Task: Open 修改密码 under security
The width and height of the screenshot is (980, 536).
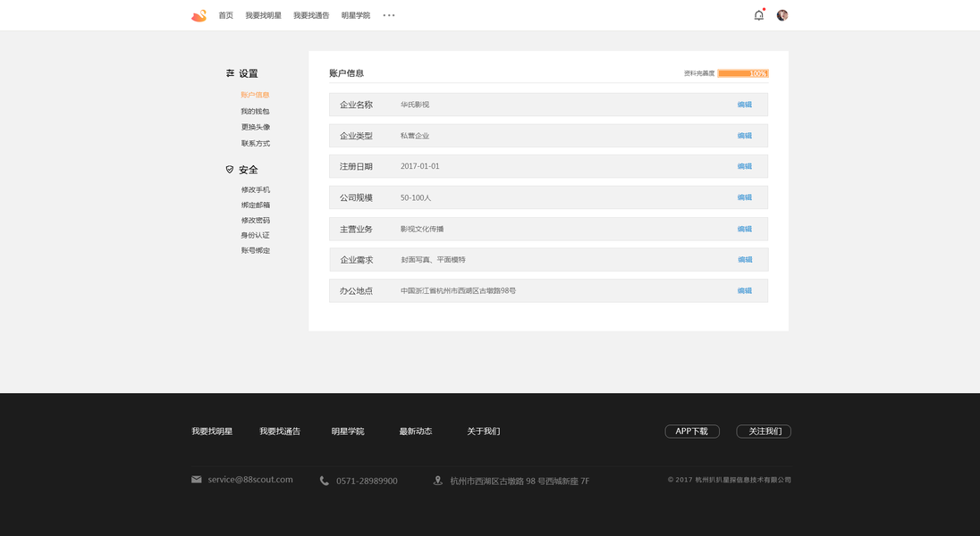Action: coord(256,220)
